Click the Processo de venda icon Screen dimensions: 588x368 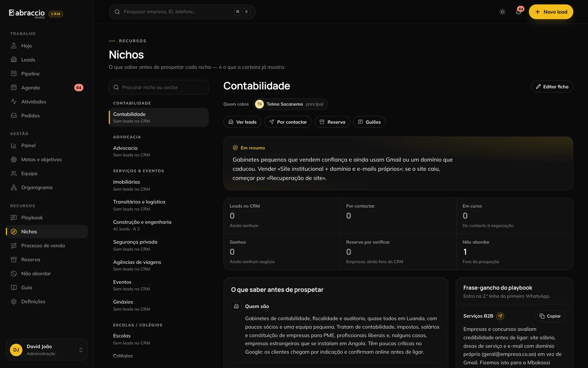(14, 245)
